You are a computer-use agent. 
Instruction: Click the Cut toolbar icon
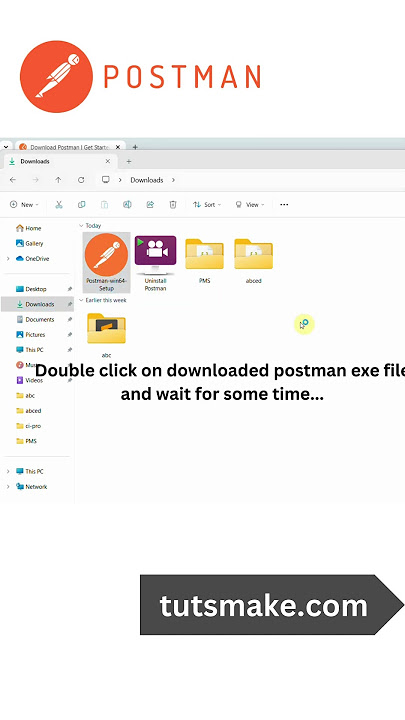59,205
